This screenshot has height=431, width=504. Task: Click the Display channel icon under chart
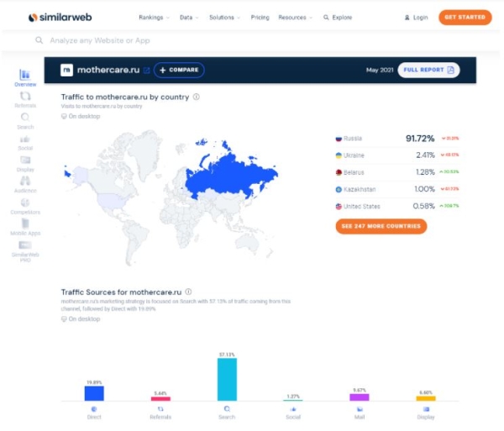tap(426, 409)
